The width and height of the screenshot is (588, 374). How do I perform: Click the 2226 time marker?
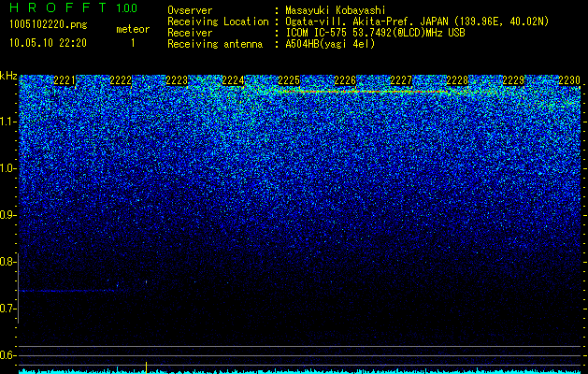pos(345,80)
